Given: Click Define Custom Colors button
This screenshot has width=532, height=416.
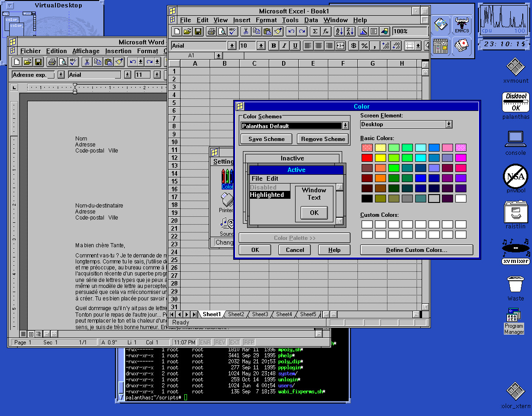Looking at the screenshot, I should pos(417,250).
